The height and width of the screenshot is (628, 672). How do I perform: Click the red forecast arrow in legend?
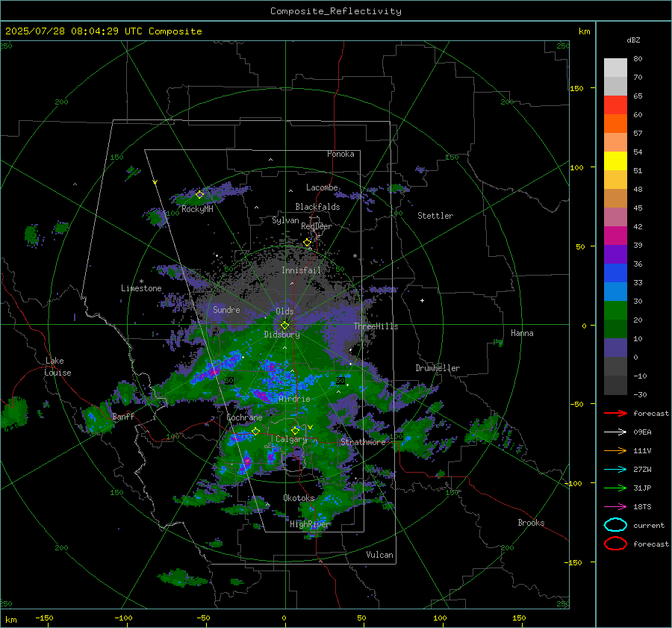point(615,413)
